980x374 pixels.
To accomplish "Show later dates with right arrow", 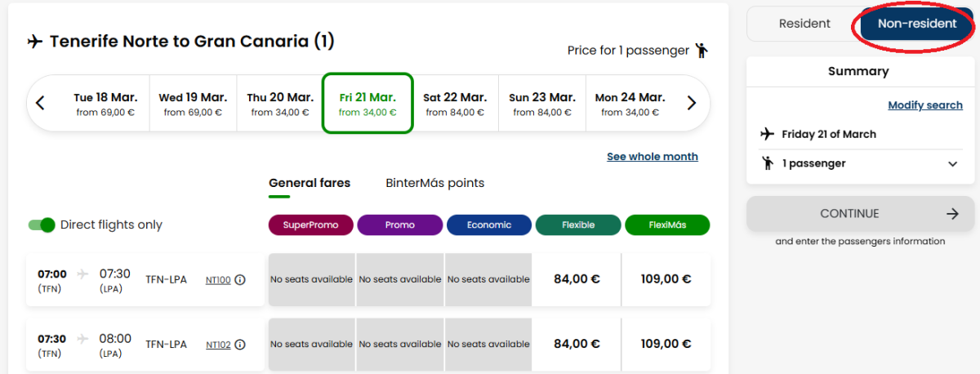I will click(691, 103).
